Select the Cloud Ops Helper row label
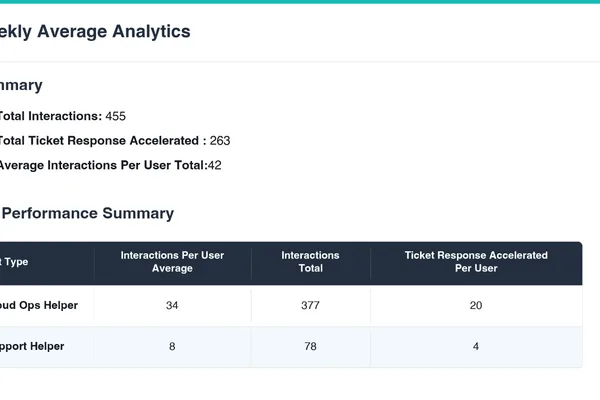Screen dimensions: 600x400 pyautogui.click(x=39, y=305)
